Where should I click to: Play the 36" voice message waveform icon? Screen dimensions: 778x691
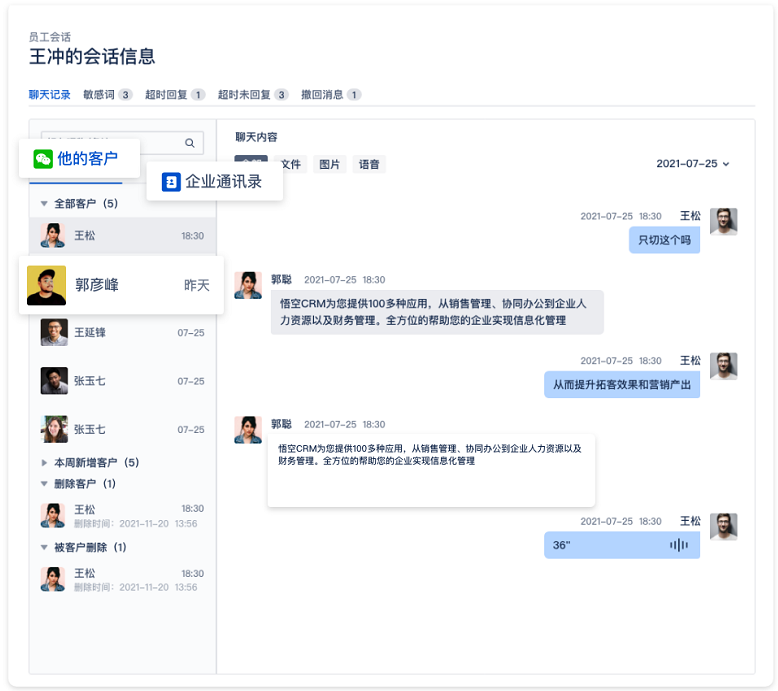tap(678, 545)
